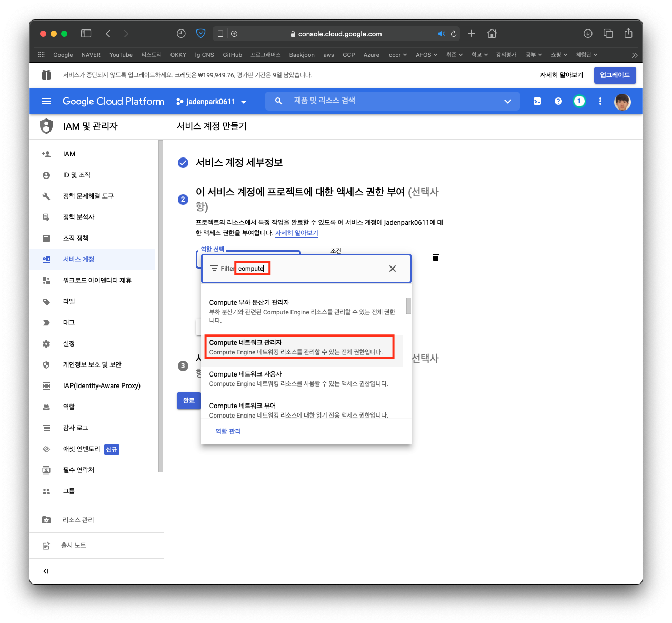This screenshot has height=623, width=672.
Task: Open 정책 문제해결 도구 in the sidebar
Action: 93,196
